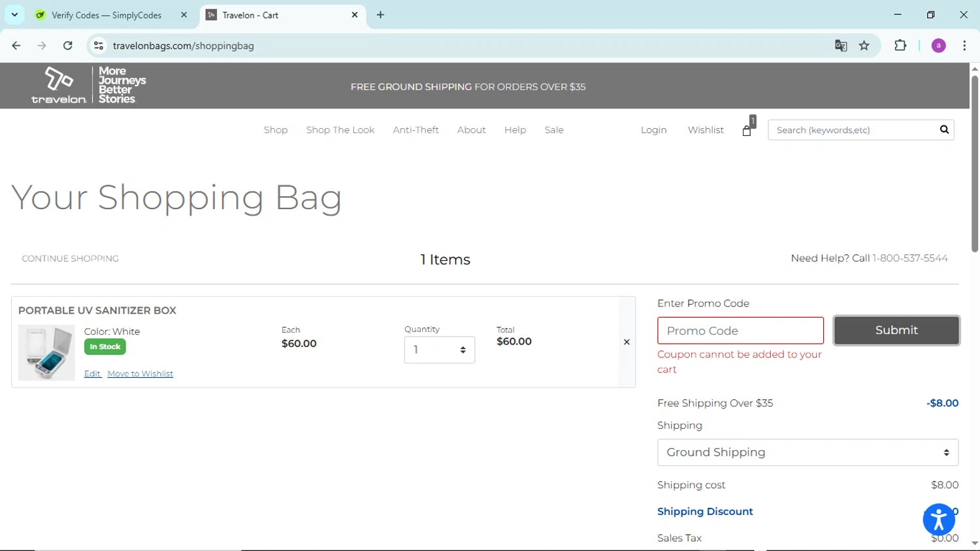The image size is (980, 551).
Task: Click the Portable UV Sanitizer Box title
Action: (97, 310)
